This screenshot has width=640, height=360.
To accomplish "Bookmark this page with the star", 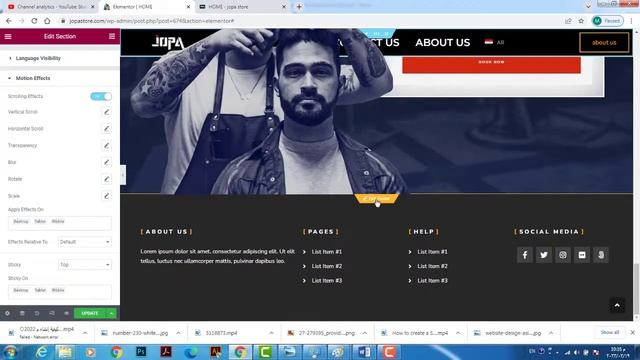I will click(581, 21).
